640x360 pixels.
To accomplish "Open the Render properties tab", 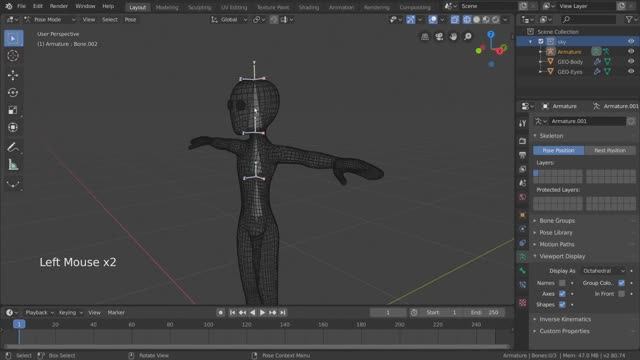I will [522, 141].
